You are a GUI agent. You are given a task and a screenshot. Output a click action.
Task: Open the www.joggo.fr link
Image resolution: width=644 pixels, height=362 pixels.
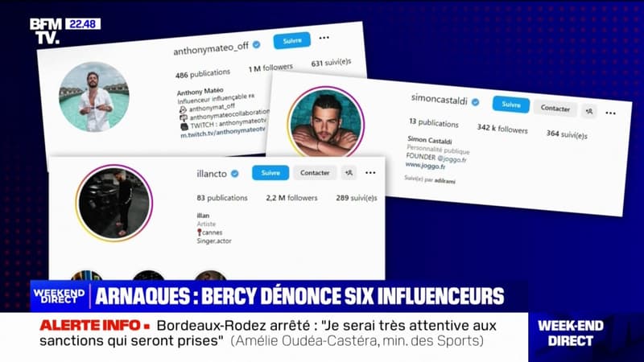coord(425,166)
